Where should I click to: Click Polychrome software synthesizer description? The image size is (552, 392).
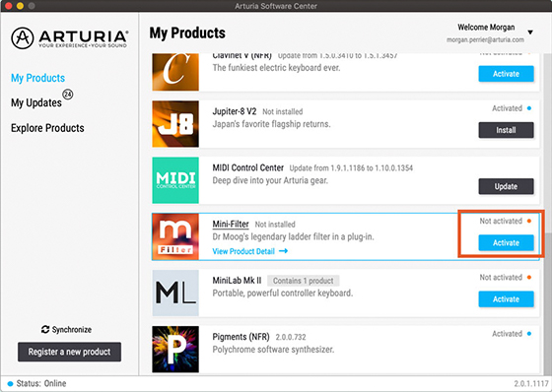click(x=273, y=350)
